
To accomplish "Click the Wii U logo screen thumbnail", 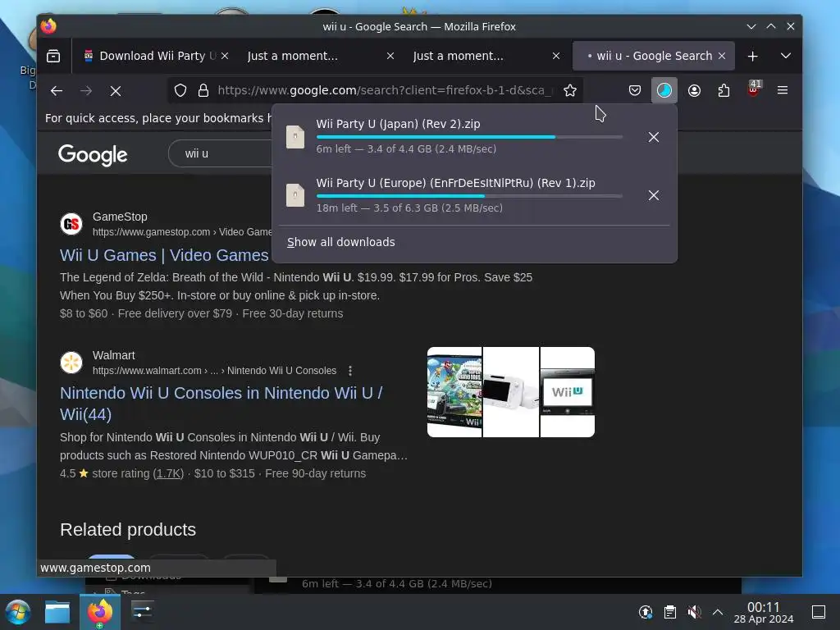I will (568, 392).
